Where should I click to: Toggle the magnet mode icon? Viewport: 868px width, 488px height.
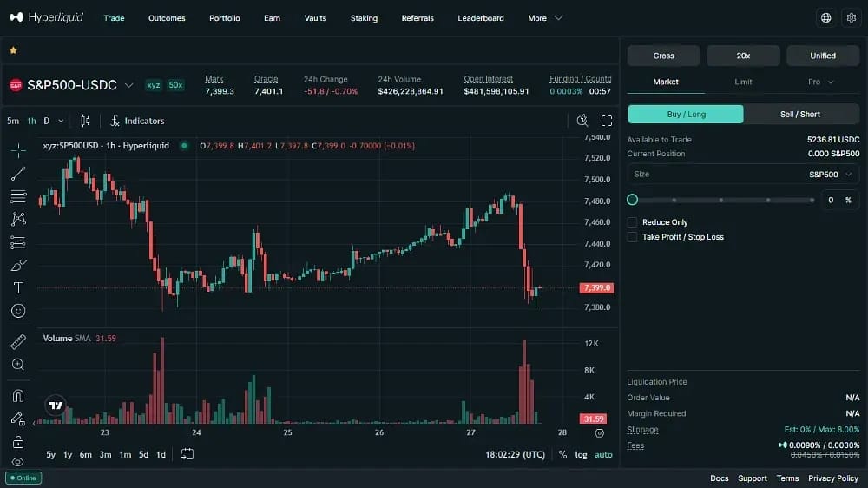[18, 395]
